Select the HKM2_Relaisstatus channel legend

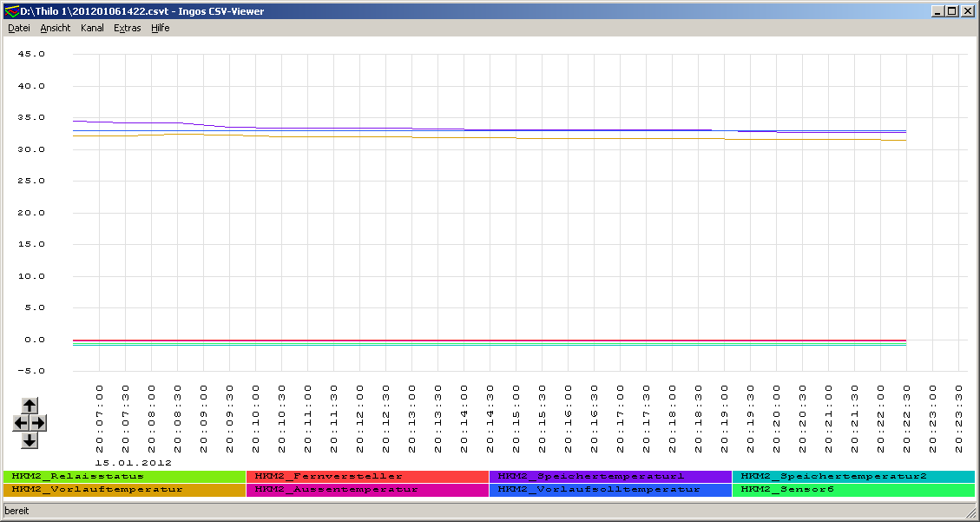[124, 476]
